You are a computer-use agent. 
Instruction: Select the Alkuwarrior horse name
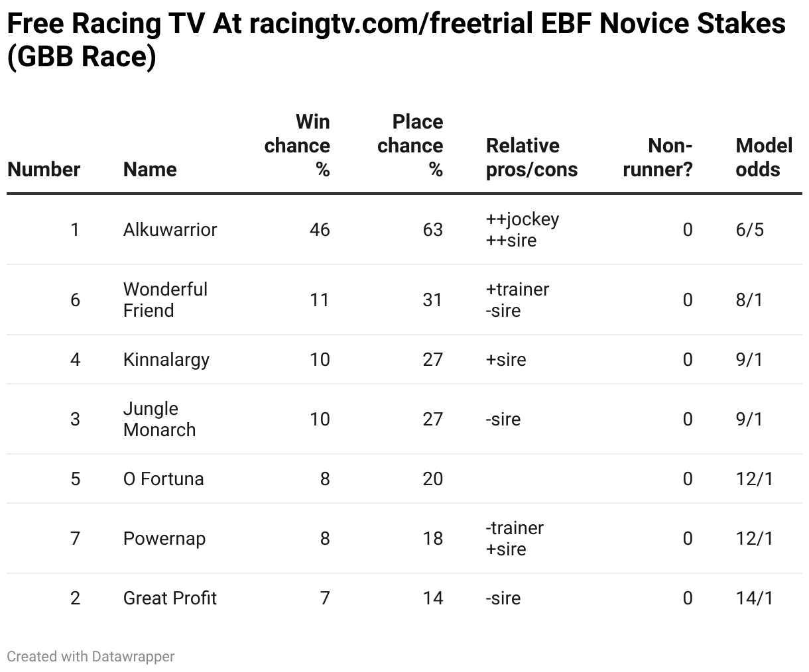click(170, 229)
